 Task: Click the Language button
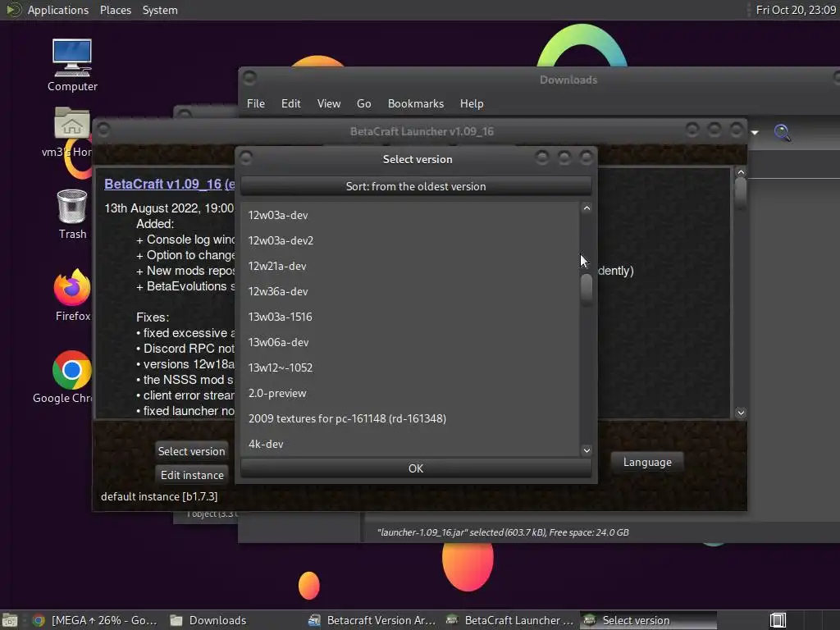[647, 463]
